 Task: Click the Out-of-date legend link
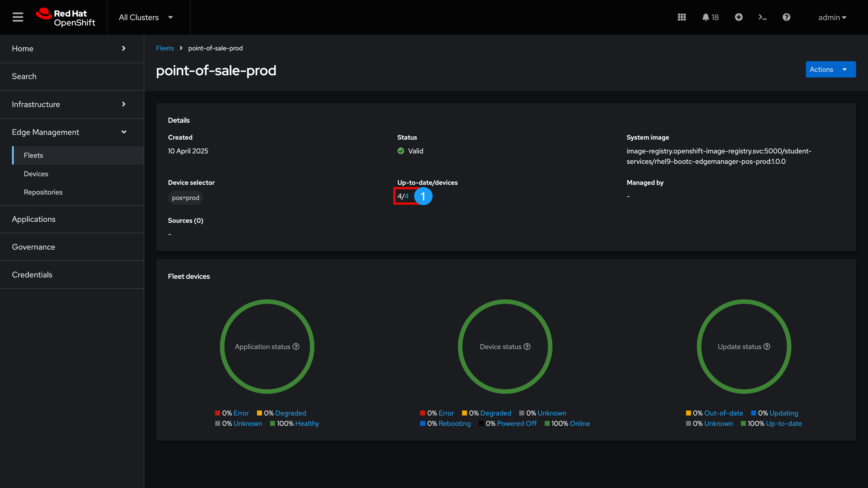coord(723,413)
